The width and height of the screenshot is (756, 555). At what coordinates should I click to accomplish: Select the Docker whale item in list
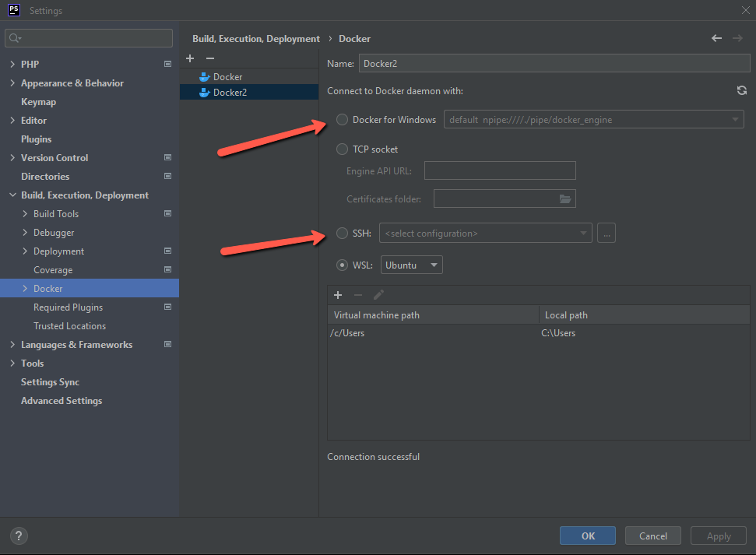pos(249,76)
